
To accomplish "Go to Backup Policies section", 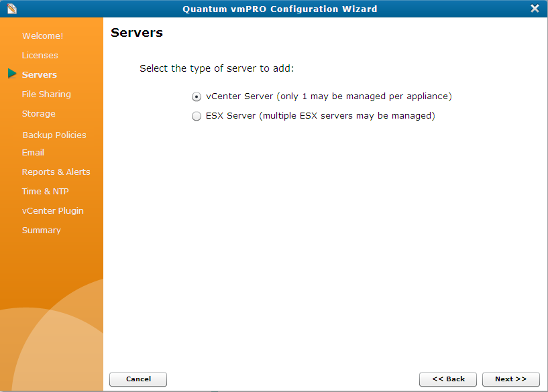I will (x=54, y=135).
